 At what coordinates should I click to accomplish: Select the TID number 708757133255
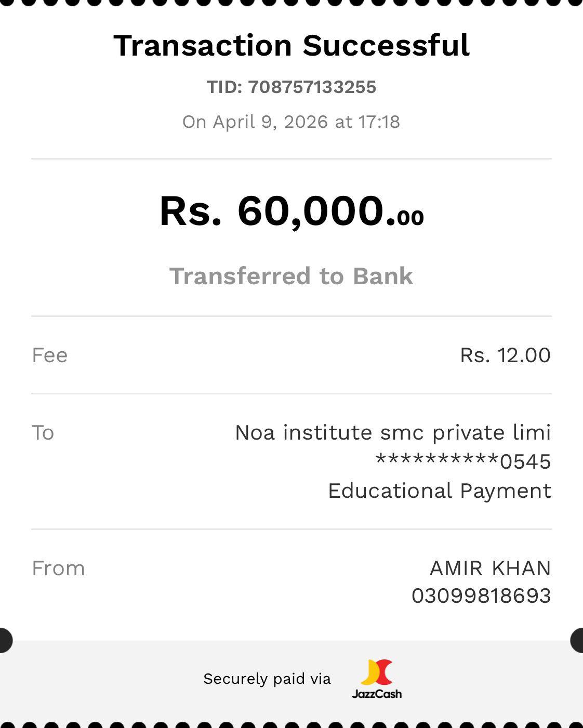[312, 87]
